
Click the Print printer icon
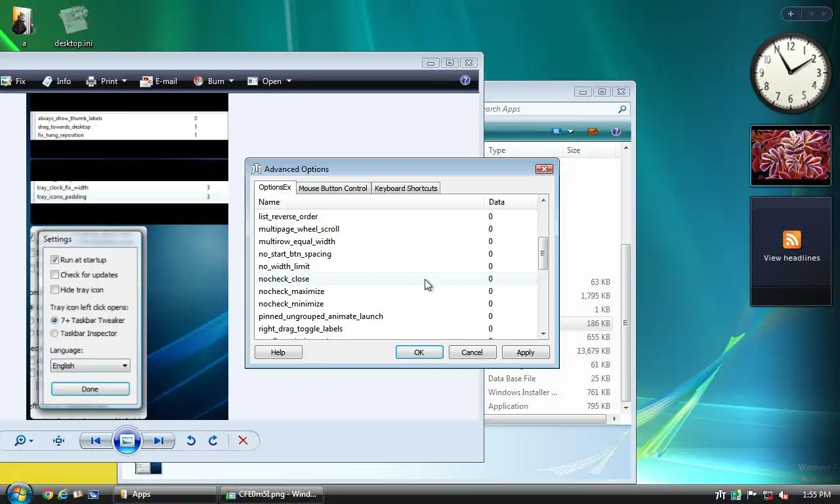click(x=92, y=81)
